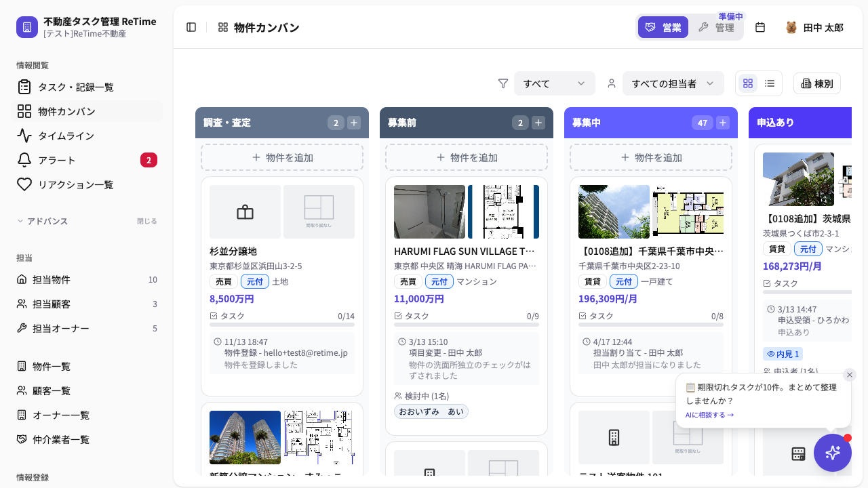Open すべての担当者 assignee dropdown
This screenshot has width=868, height=488.
[673, 83]
